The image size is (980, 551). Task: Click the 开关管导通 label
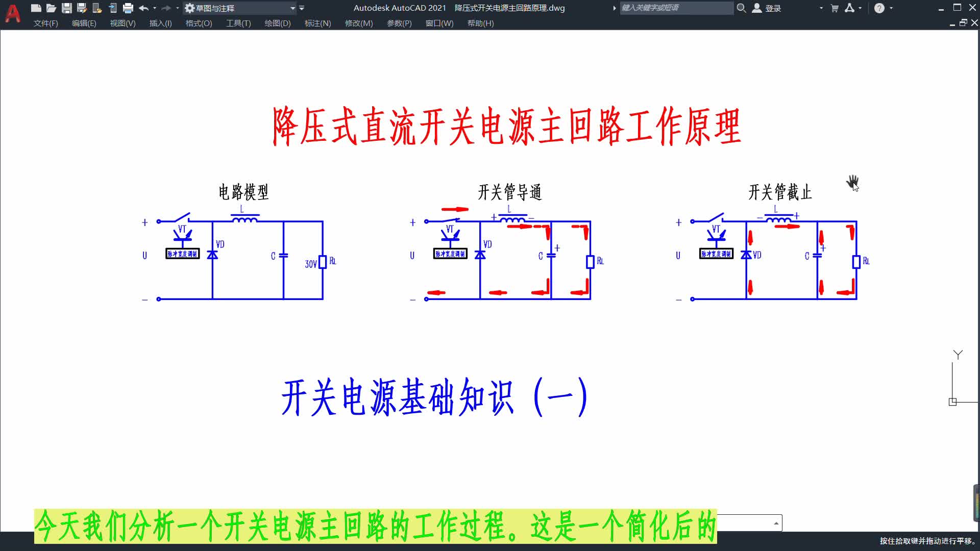pos(509,192)
